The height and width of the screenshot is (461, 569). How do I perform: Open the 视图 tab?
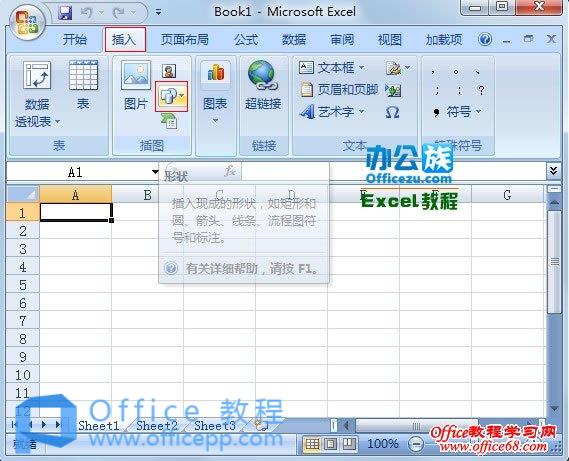[390, 39]
